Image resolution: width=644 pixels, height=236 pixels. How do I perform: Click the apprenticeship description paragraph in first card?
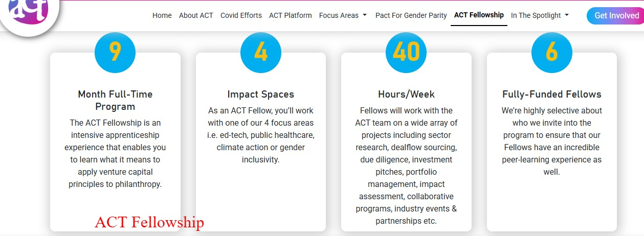pos(115,153)
